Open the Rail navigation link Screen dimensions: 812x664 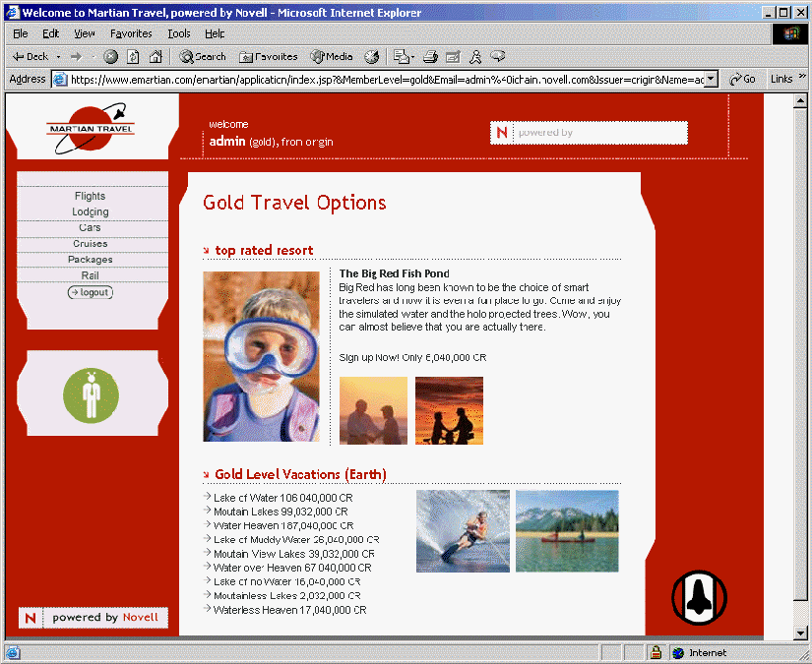(x=91, y=275)
